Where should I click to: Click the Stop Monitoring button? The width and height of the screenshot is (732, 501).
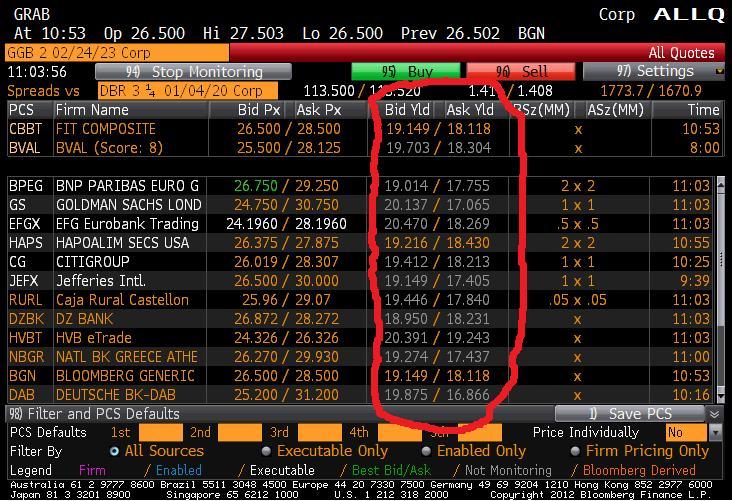click(x=193, y=72)
